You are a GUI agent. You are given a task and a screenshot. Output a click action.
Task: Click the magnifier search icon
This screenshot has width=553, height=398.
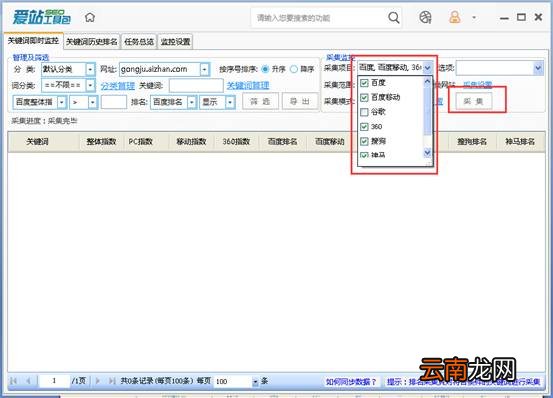coord(394,17)
